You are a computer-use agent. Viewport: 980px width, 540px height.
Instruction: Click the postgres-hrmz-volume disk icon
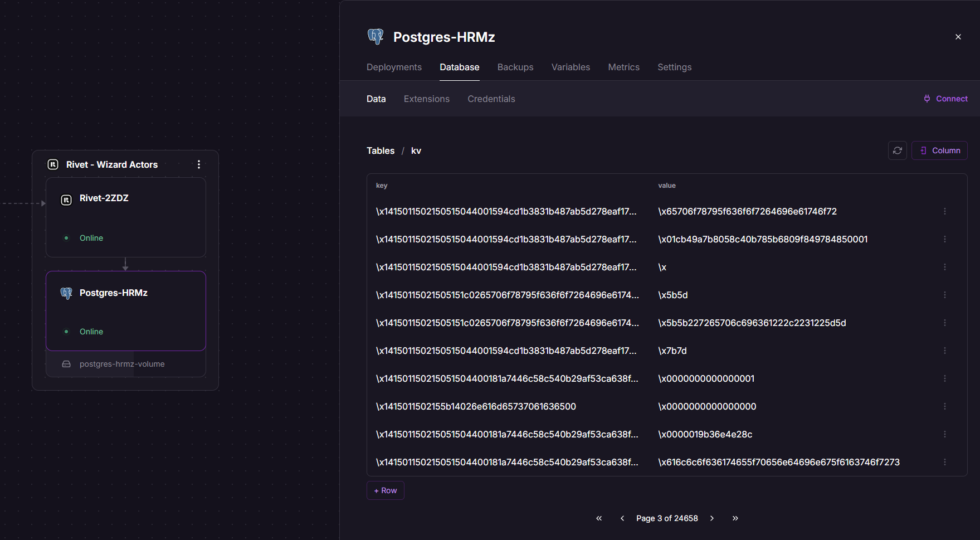pos(66,364)
